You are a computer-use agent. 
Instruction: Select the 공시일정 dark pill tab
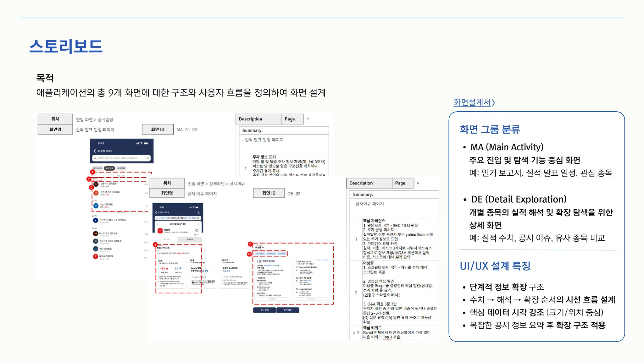109,168
